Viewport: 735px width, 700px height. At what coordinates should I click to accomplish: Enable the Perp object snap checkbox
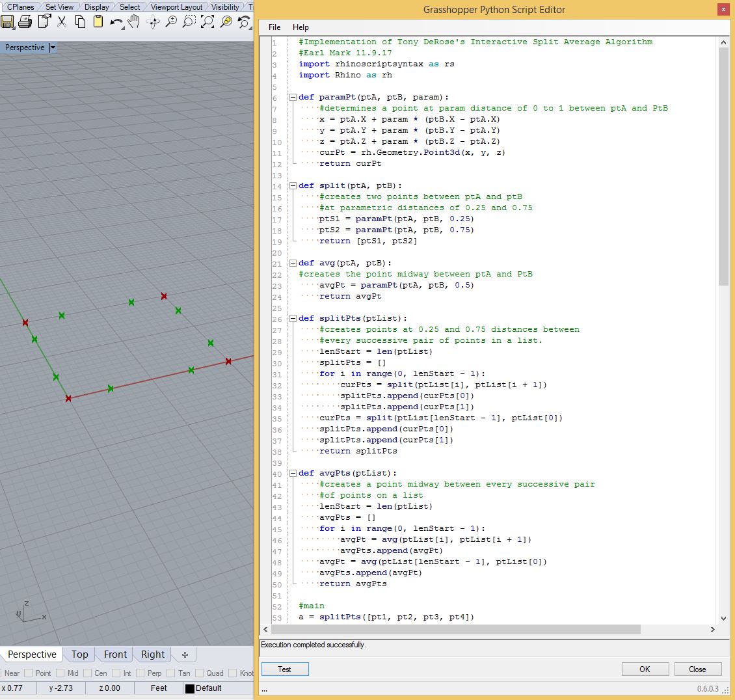click(140, 673)
